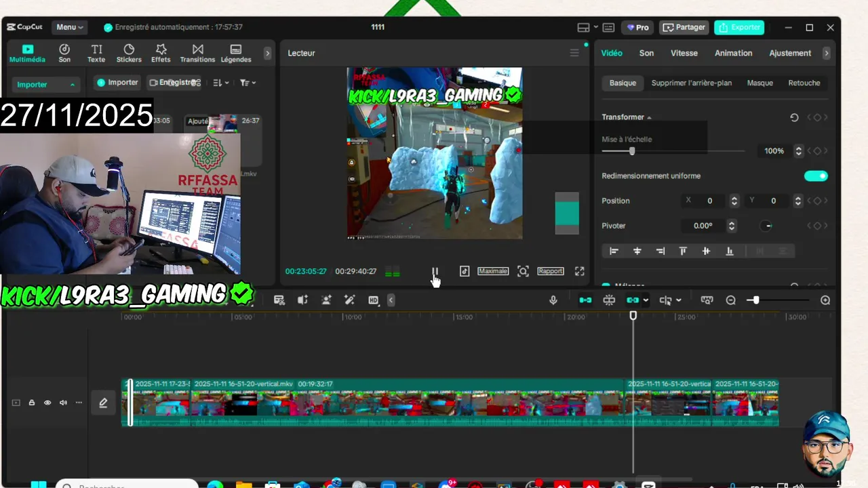Zoom out the timeline
The image size is (868, 488).
coord(730,300)
